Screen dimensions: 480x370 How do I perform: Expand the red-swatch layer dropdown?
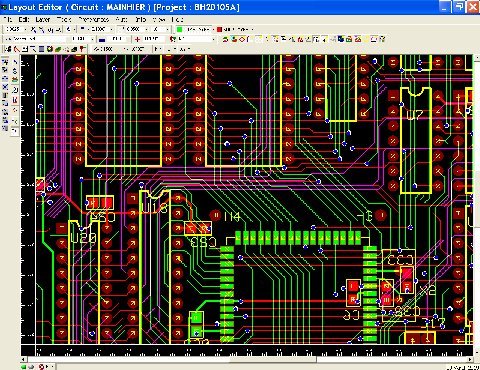click(x=252, y=29)
